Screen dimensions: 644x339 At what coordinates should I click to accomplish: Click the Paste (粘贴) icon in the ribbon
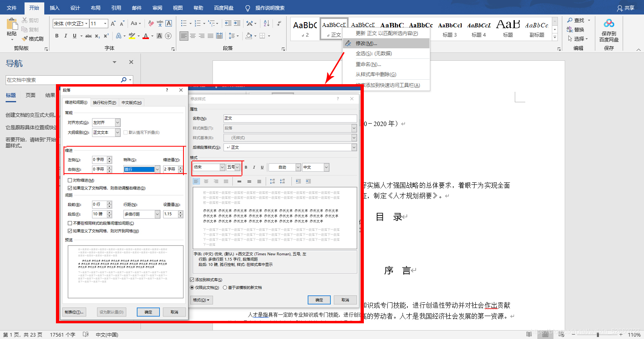click(x=12, y=24)
